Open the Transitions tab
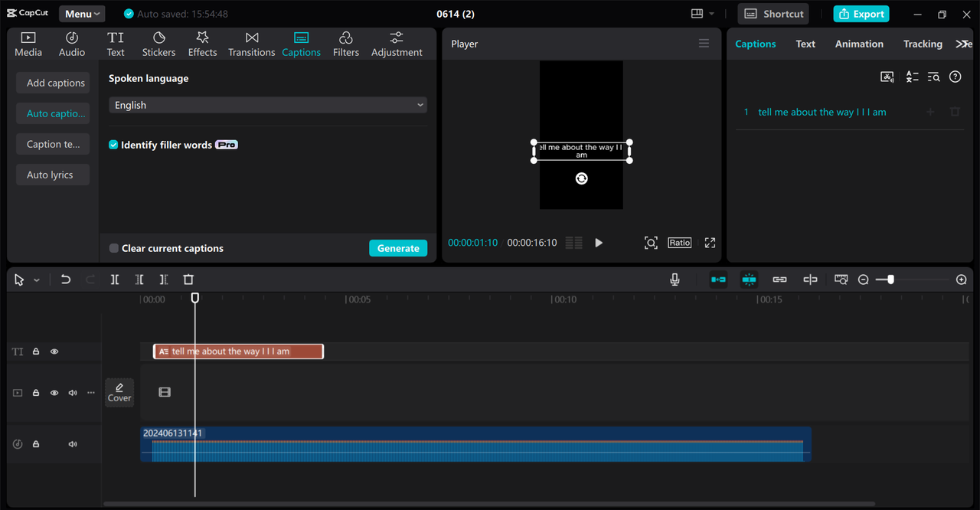980x510 pixels. click(252, 44)
